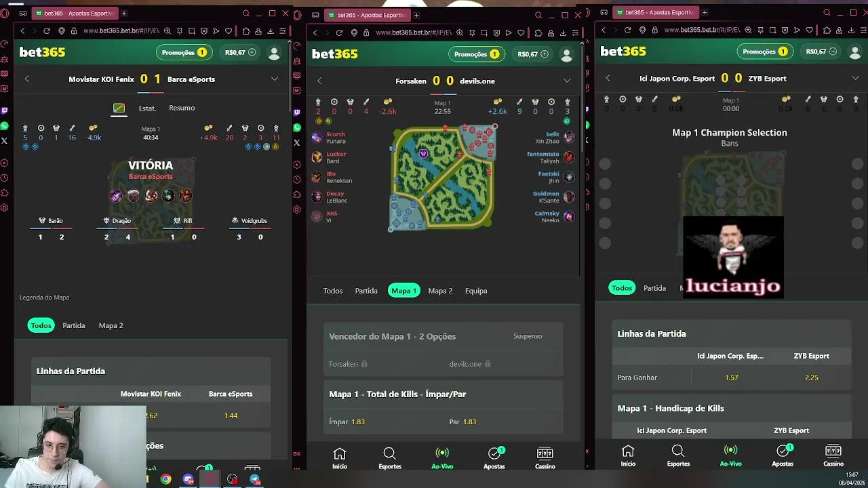Go back from the Ici Japon Corp. Esport match
The width and height of the screenshot is (868, 488).
pyautogui.click(x=608, y=78)
